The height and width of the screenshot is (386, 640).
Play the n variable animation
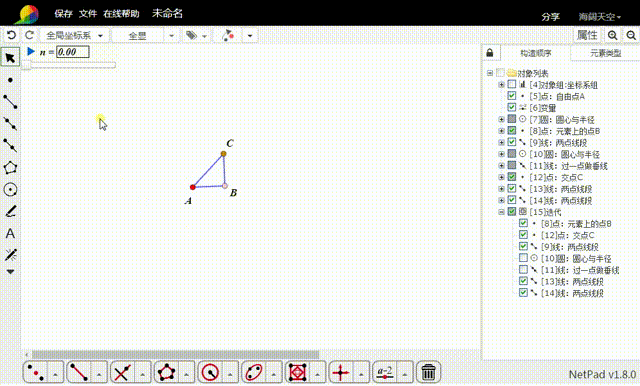point(31,51)
